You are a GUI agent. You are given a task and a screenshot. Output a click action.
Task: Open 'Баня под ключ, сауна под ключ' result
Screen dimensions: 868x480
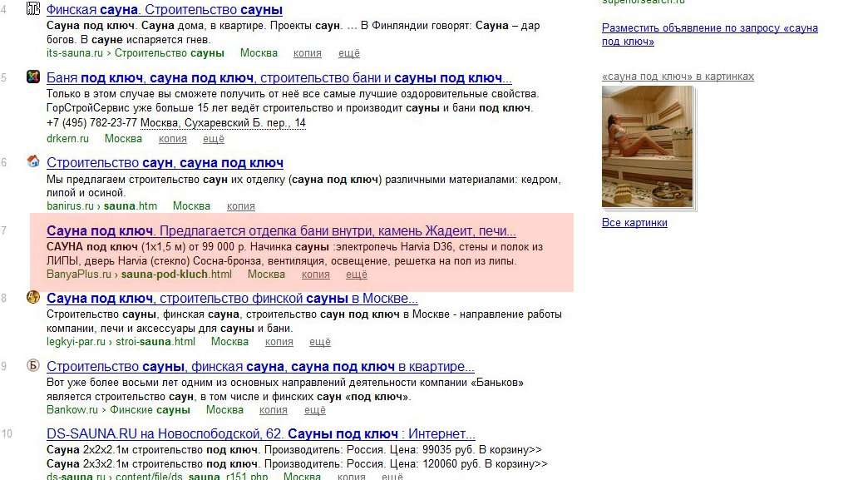click(x=279, y=77)
